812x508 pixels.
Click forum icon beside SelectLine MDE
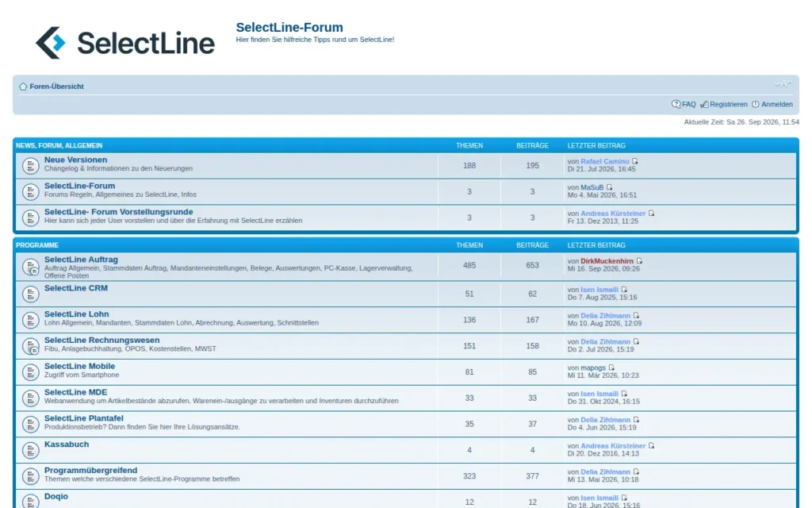[x=31, y=398]
